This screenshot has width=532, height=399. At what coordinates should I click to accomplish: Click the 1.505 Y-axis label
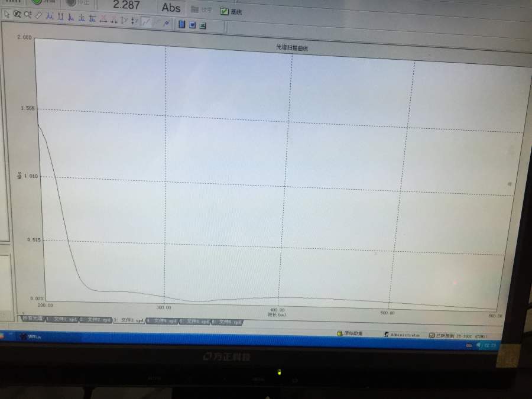tap(27, 108)
